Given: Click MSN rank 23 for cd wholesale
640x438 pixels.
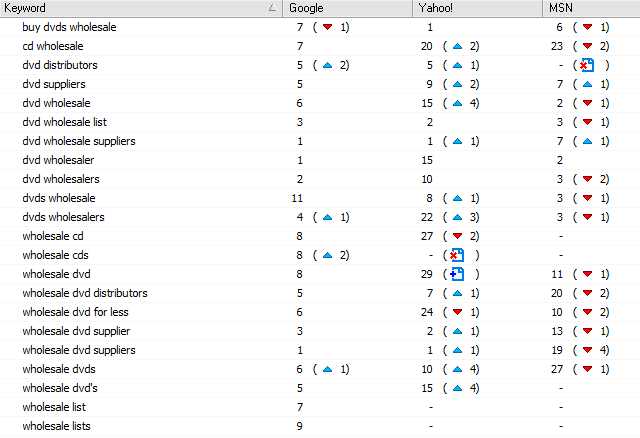Looking at the screenshot, I should [x=557, y=46].
